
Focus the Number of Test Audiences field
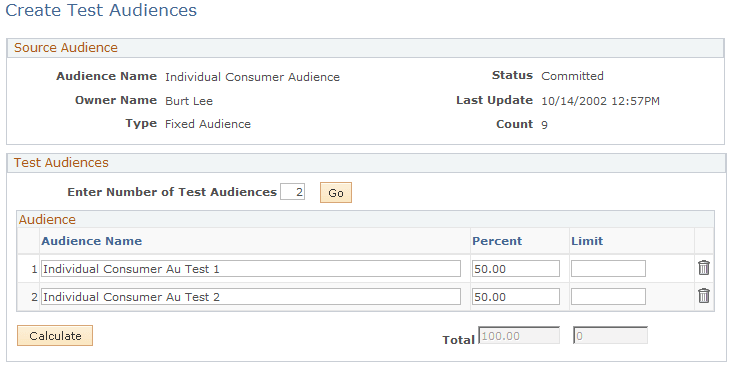(x=293, y=192)
